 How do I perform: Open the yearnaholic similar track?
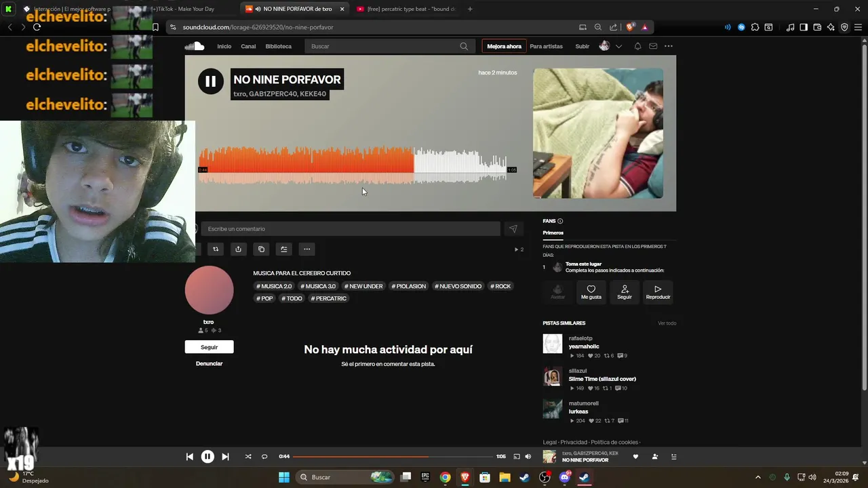[584, 346]
